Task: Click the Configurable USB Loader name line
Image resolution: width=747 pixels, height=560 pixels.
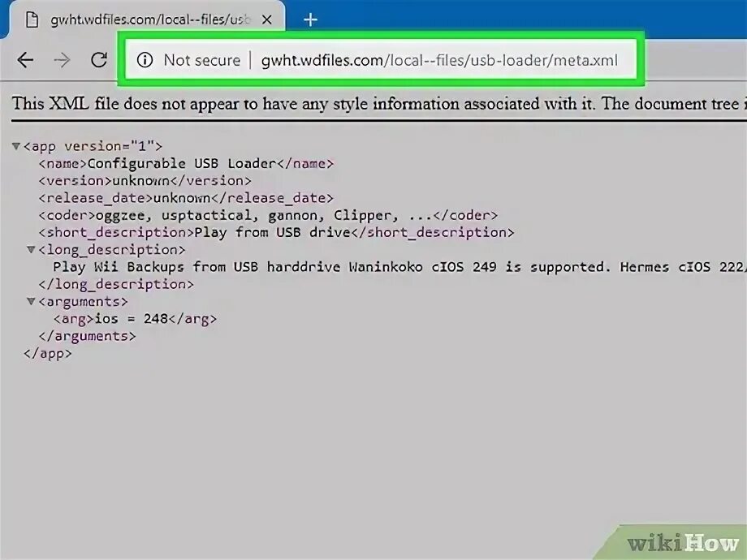Action: [186, 163]
